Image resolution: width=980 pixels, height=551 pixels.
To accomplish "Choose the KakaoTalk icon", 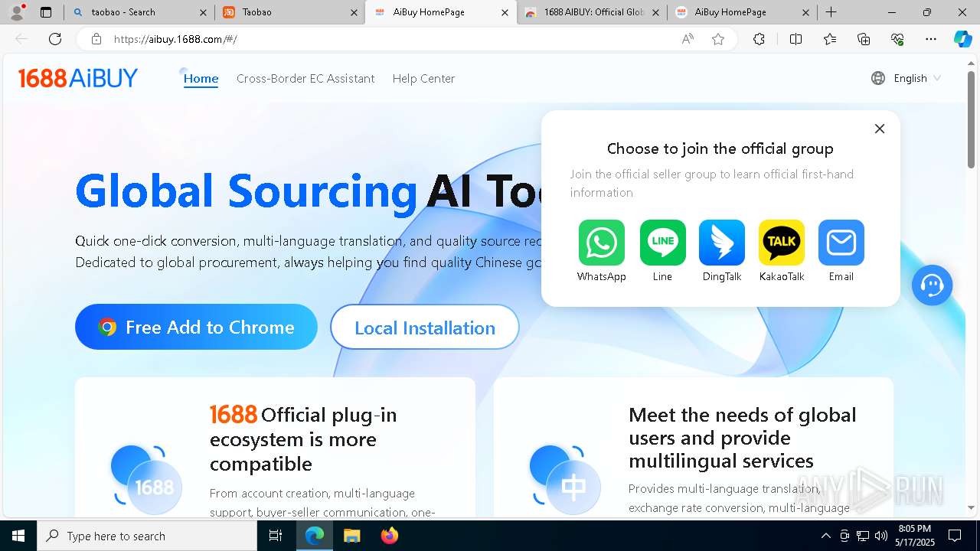I will coord(782,243).
